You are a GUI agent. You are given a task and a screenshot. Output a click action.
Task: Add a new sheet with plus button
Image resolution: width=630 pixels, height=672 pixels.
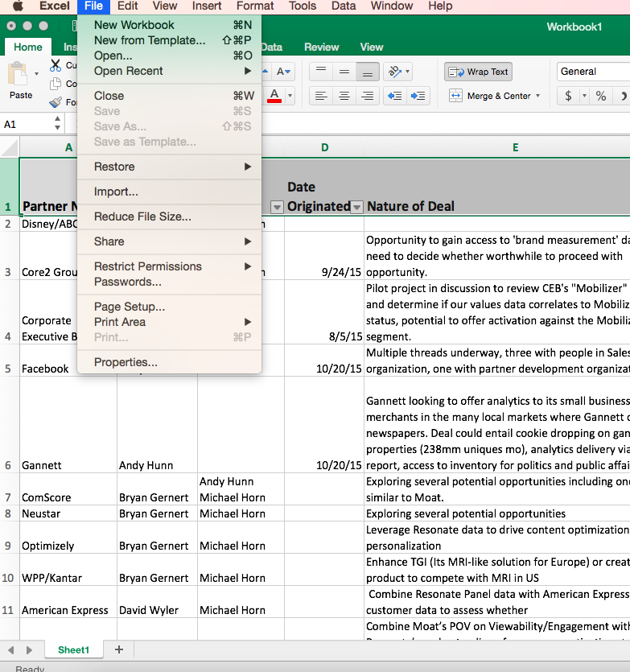pos(119,649)
